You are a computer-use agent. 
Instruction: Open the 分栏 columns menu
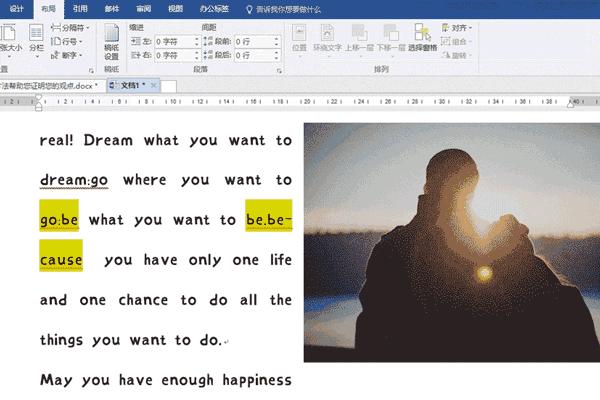tap(36, 41)
